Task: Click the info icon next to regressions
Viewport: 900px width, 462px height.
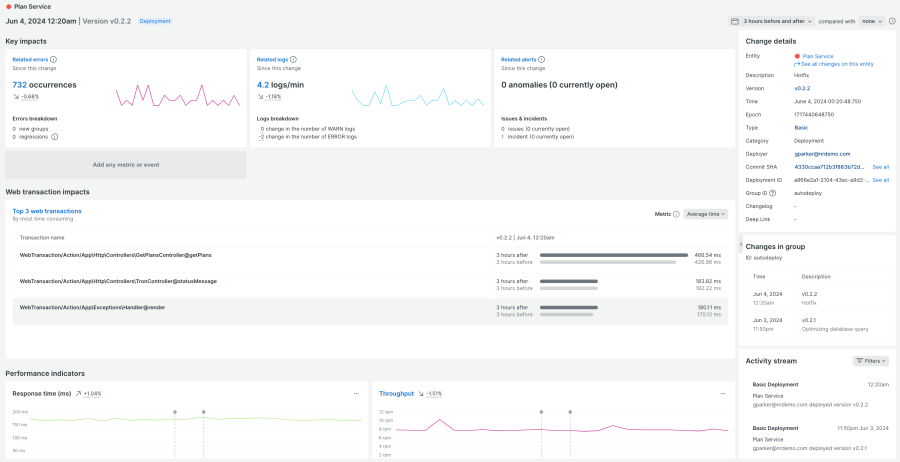Action: point(53,136)
